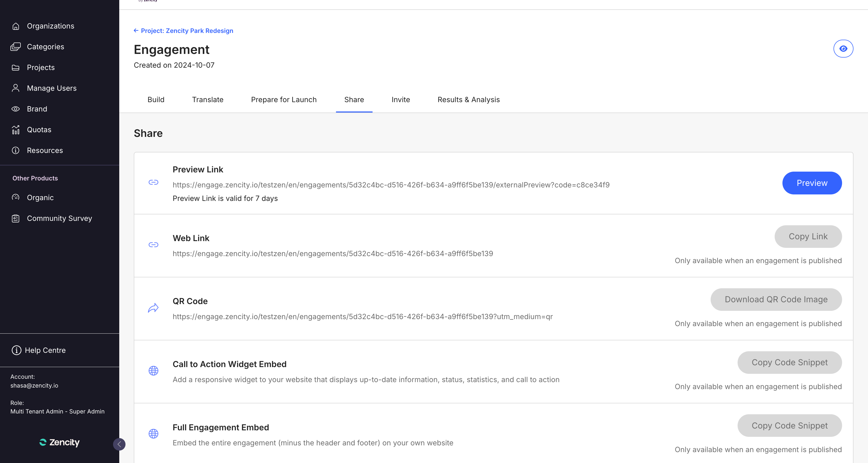The width and height of the screenshot is (868, 463).
Task: Click the Zencity logo in the sidebar footer
Action: tap(59, 442)
